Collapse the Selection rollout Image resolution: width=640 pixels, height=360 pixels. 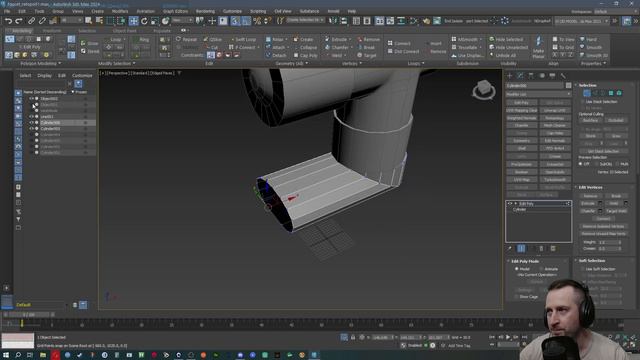click(588, 85)
